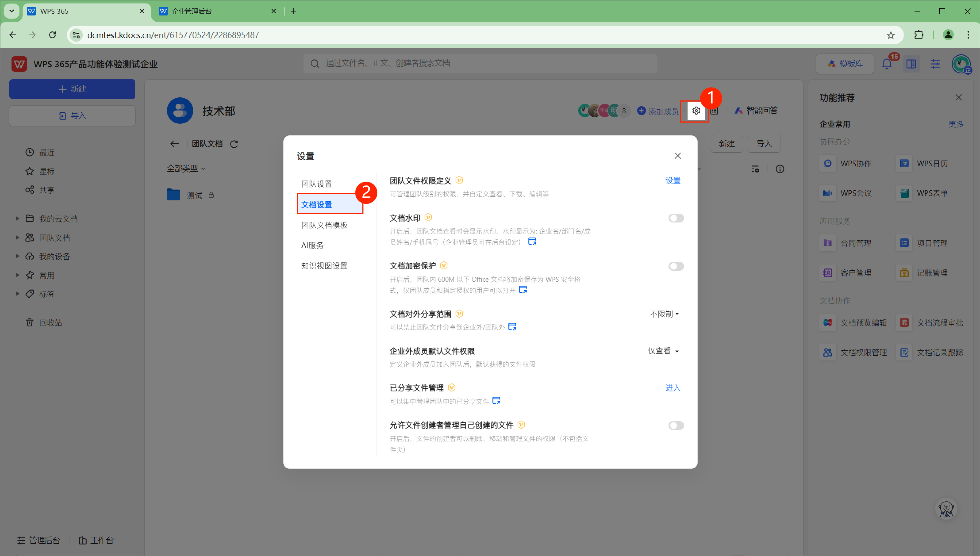Expand 我的云文档 tree node
Screen dimensions: 980x556
(17, 219)
